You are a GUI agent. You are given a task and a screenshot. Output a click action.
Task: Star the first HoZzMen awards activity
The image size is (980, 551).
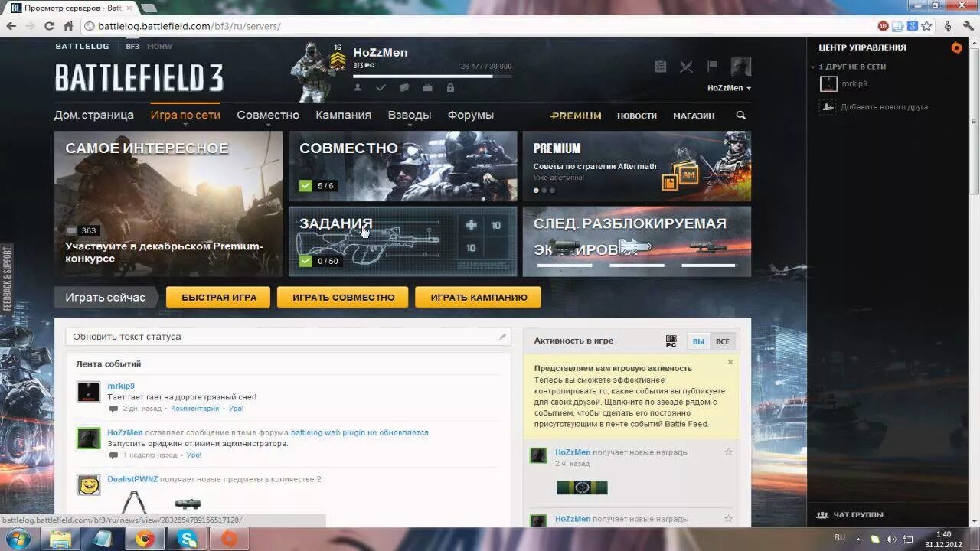tap(728, 452)
